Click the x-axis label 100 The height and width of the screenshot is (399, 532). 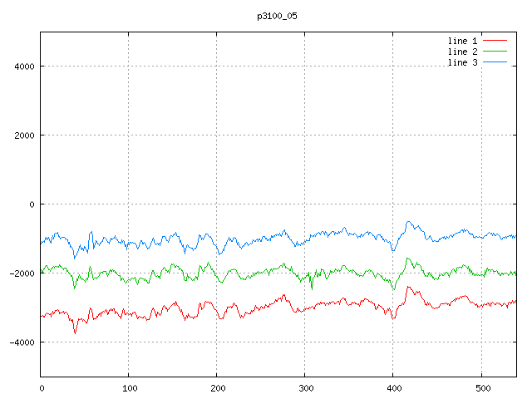pos(130,388)
